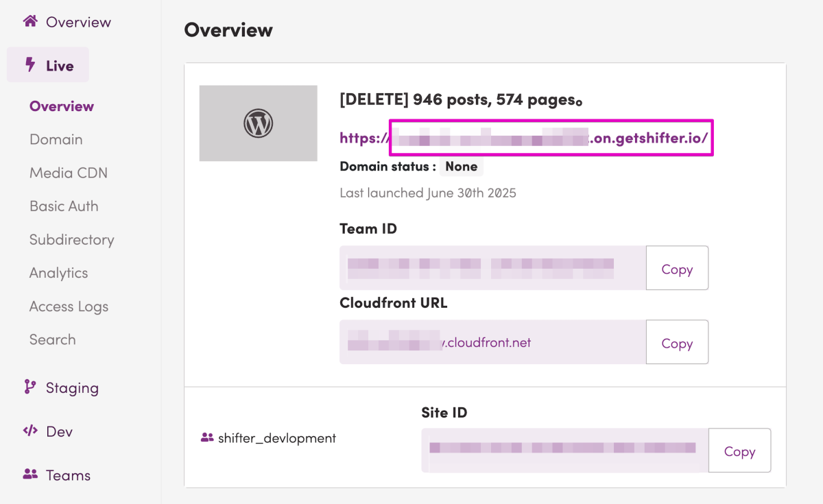Image resolution: width=823 pixels, height=504 pixels.
Task: Click the team icon beside shifter_devlopment
Action: (x=207, y=437)
